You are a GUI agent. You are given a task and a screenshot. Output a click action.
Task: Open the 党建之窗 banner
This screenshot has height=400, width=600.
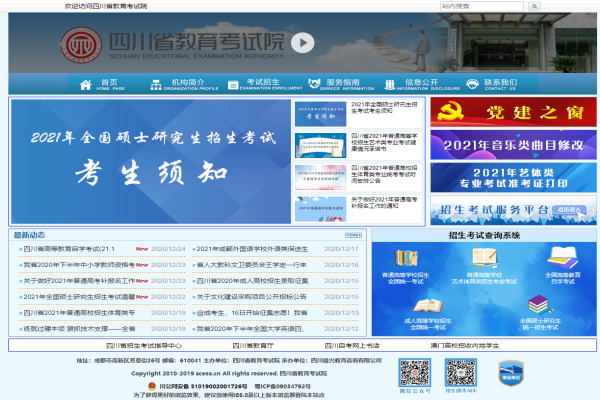(x=514, y=112)
